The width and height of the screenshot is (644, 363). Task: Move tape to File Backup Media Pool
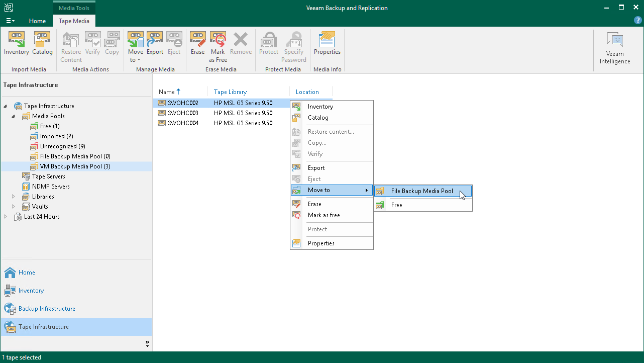(423, 191)
